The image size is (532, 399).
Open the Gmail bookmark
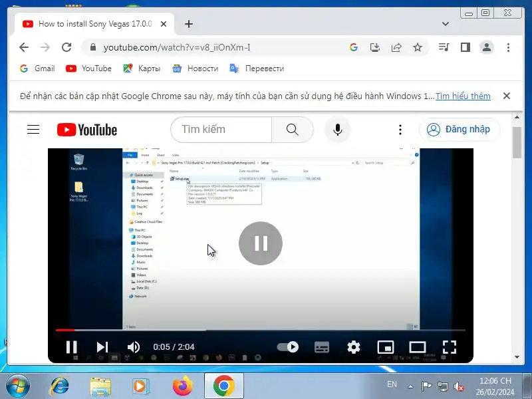pos(37,68)
